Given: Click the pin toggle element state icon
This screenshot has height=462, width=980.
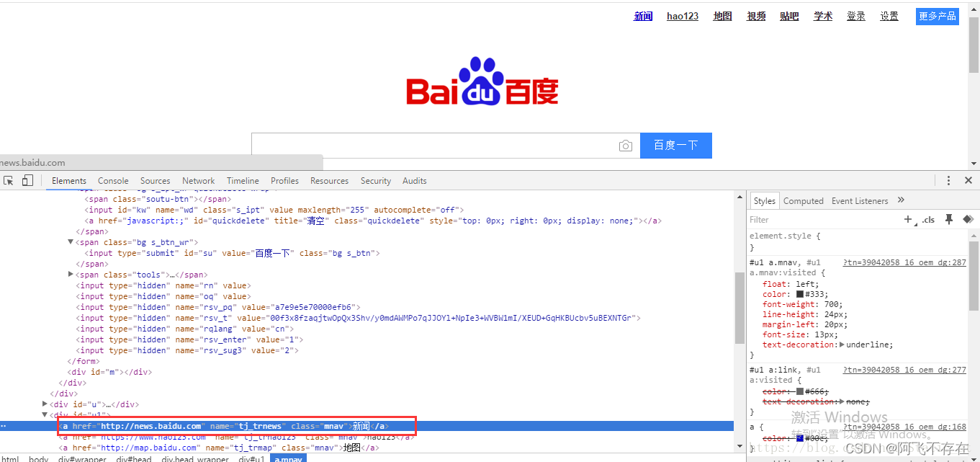Looking at the screenshot, I should [x=948, y=219].
